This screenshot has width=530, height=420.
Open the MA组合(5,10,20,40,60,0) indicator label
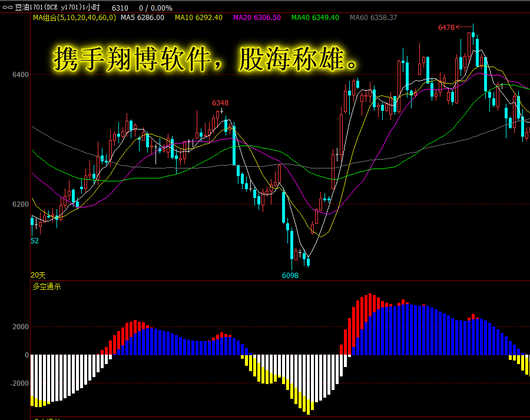(x=74, y=18)
